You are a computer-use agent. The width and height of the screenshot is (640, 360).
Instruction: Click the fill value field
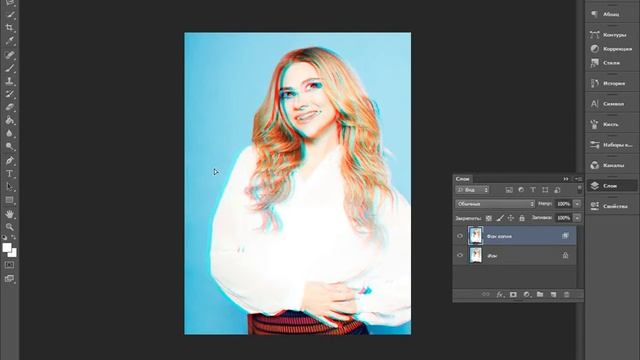(x=564, y=218)
